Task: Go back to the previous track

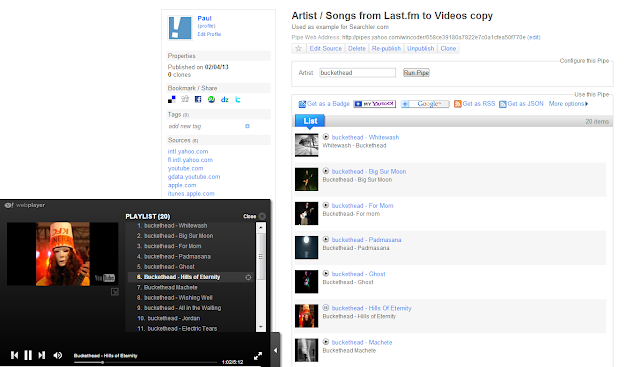Action: [x=14, y=355]
